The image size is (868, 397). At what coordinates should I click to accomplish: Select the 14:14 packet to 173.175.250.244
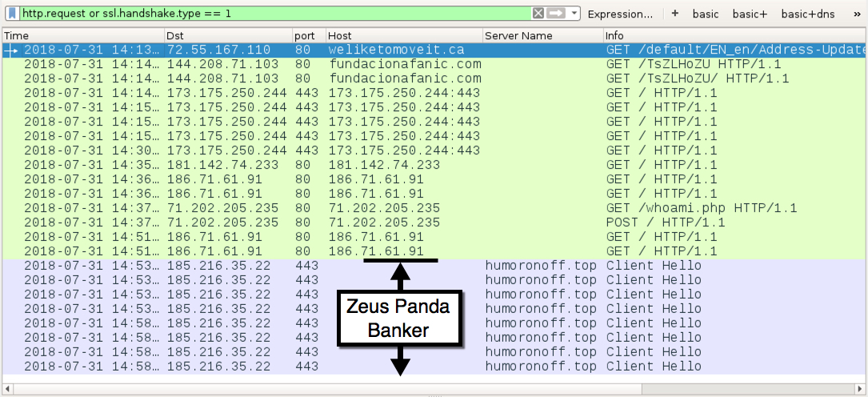point(434,93)
